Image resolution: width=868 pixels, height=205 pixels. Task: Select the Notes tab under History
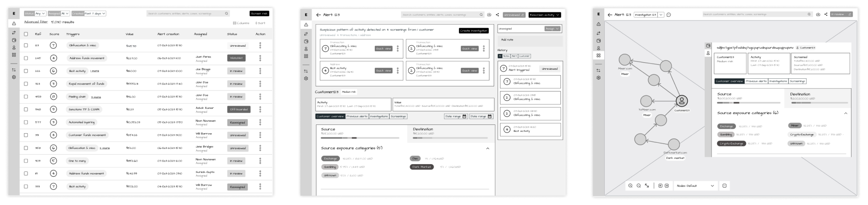pyautogui.click(x=506, y=56)
